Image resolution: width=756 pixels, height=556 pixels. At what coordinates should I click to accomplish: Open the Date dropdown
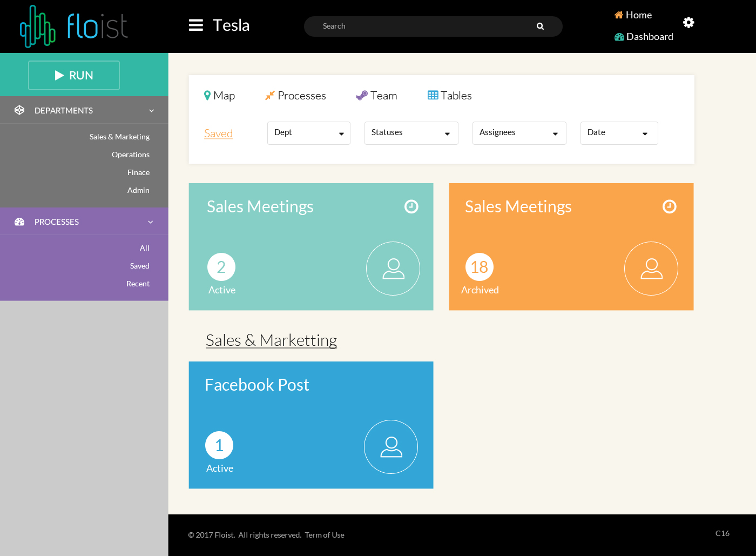click(x=619, y=133)
